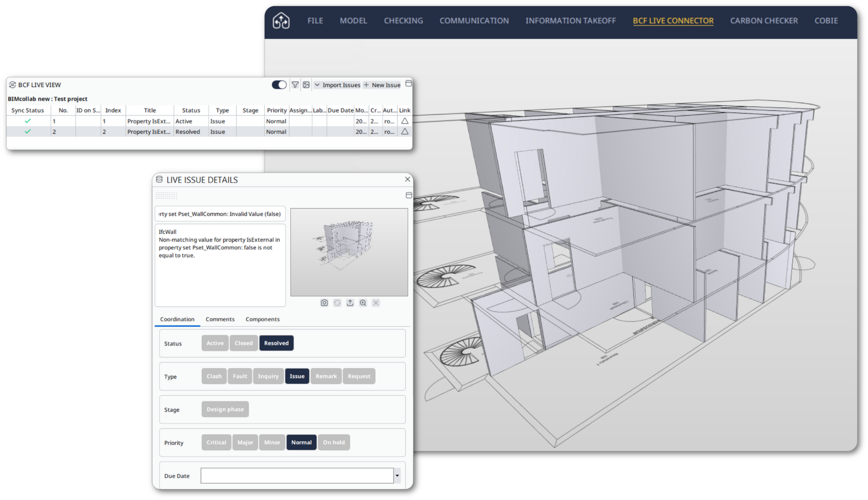Click the image icon in the BCF Live View toolbar
868x500 pixels.
pyautogui.click(x=306, y=85)
